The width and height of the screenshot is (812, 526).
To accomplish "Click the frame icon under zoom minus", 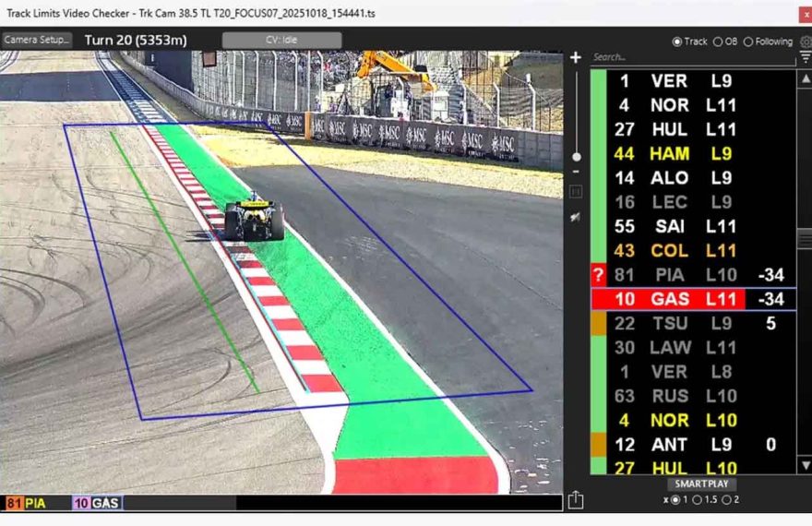I will (x=576, y=192).
